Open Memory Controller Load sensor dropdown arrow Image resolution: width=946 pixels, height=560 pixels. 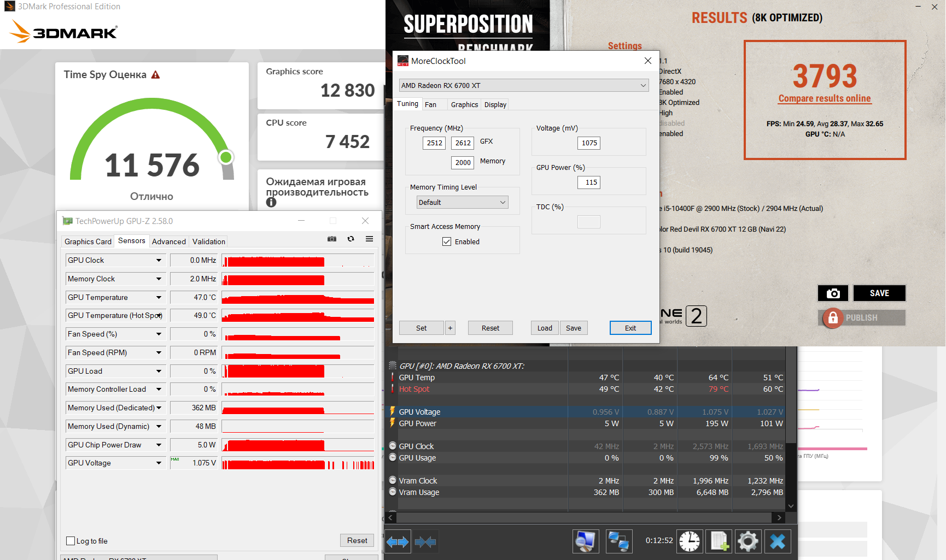click(159, 390)
